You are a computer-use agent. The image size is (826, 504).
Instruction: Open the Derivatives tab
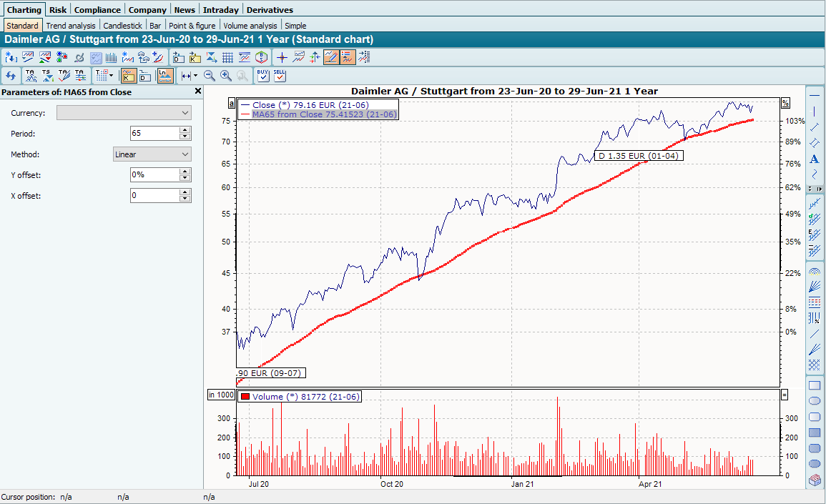[270, 10]
